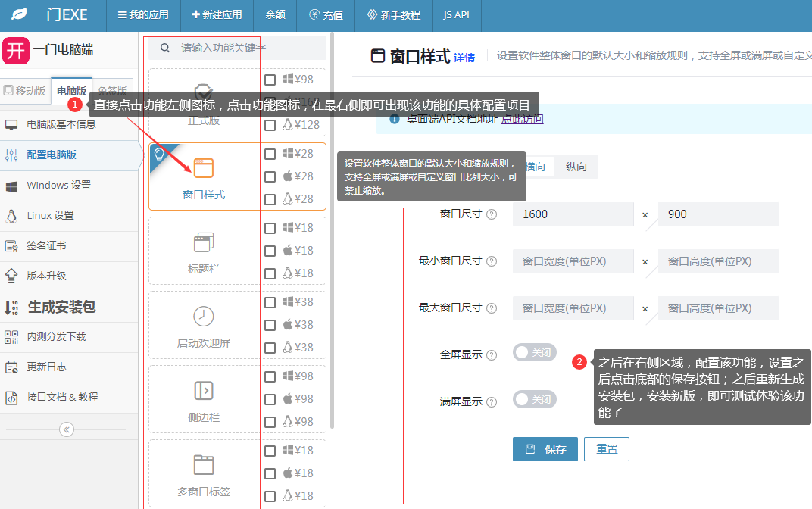Check the Windows ¥98 box for 正式版
812x509 pixels.
pos(270,80)
